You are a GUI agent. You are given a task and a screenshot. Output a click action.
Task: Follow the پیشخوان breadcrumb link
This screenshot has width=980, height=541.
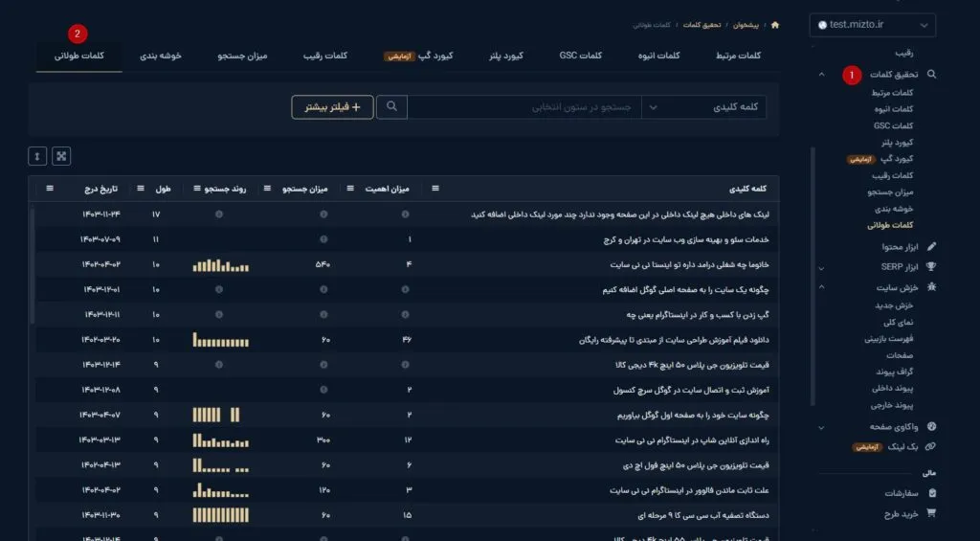click(746, 25)
